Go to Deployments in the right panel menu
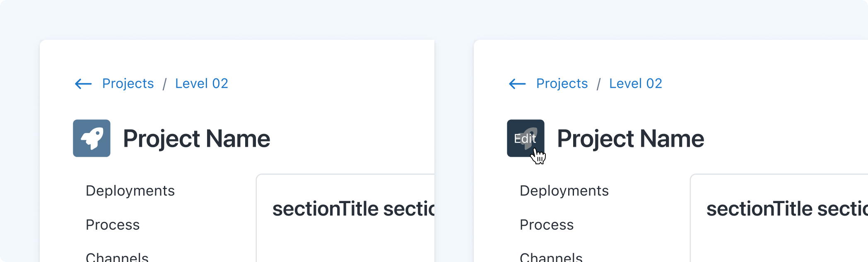Image resolution: width=868 pixels, height=262 pixels. 564,191
